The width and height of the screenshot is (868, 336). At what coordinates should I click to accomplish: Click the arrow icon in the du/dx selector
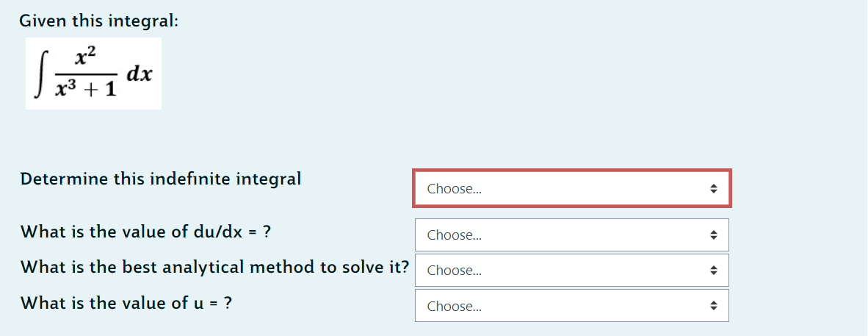712,235
